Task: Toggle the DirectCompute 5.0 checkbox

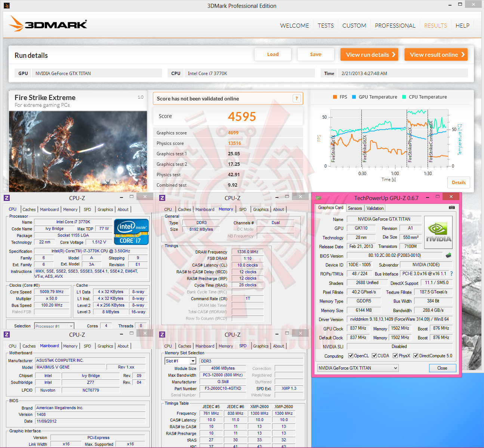Action: tap(416, 356)
